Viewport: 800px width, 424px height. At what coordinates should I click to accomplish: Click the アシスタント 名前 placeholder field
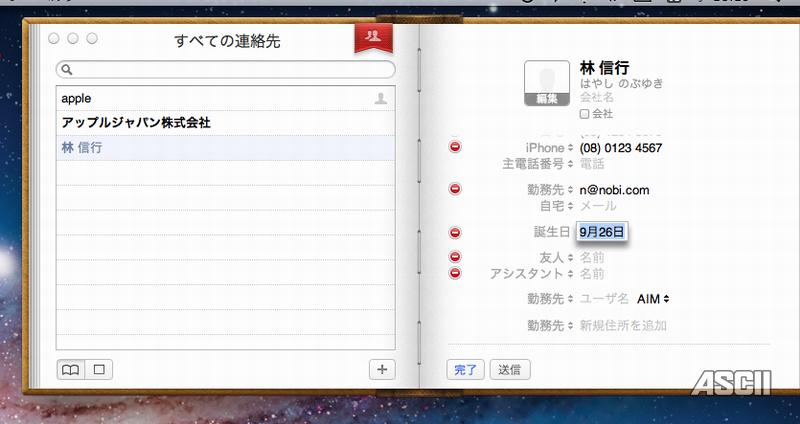pyautogui.click(x=592, y=274)
